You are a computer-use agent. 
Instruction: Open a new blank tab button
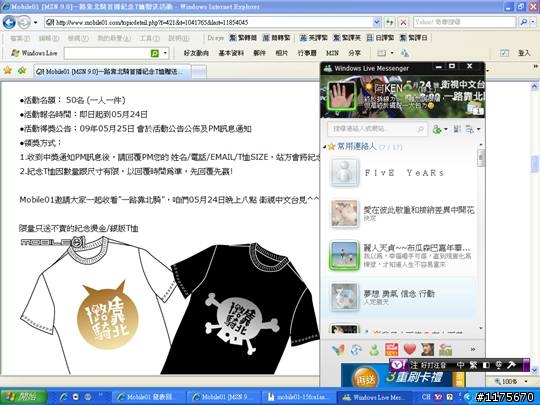pos(199,72)
